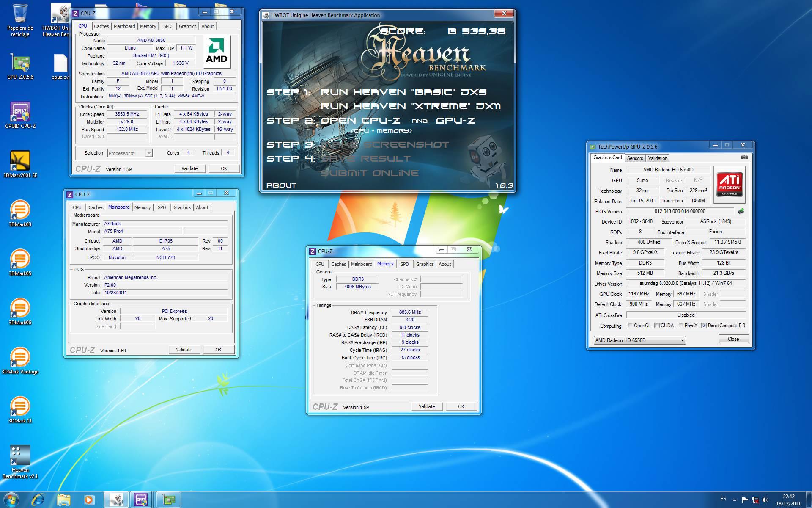Open the Papelera de reciclaje desktop icon
Viewport: 812px width, 508px height.
20,20
